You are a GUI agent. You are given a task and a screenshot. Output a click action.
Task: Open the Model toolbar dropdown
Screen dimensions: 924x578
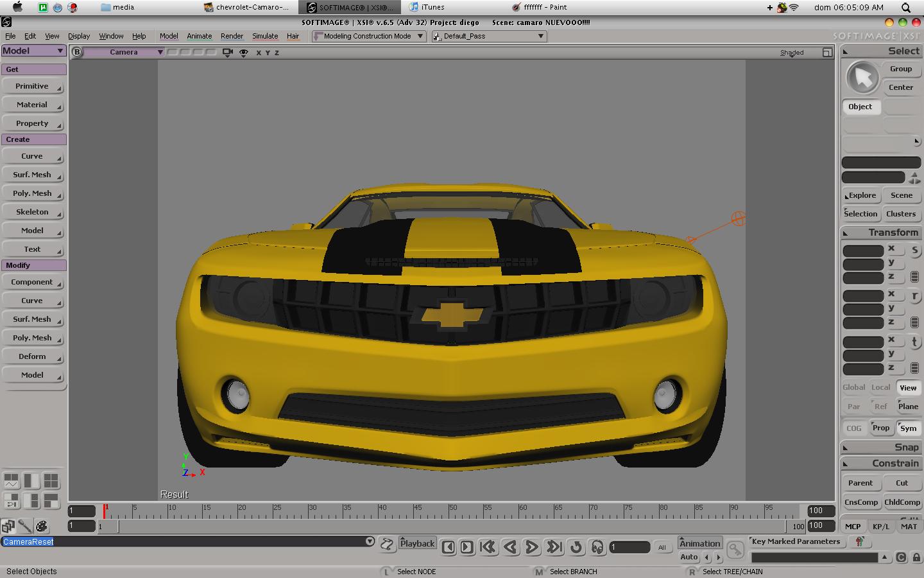tap(33, 51)
